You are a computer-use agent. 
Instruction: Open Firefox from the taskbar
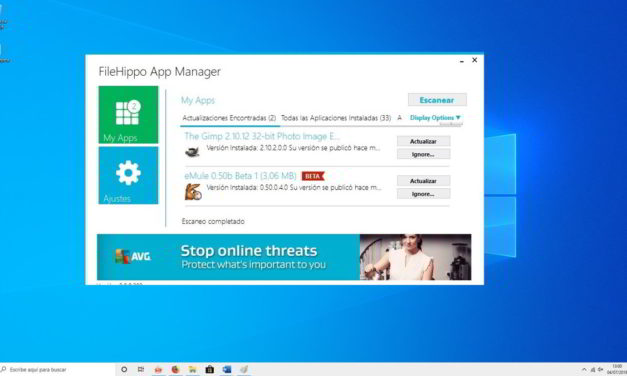tap(175, 370)
